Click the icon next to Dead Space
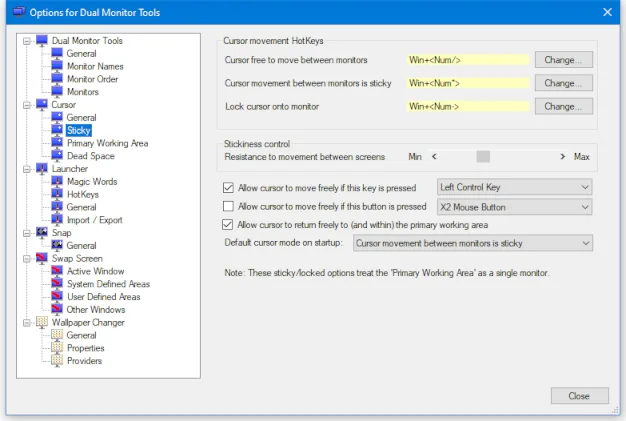The width and height of the screenshot is (626, 421). point(57,156)
